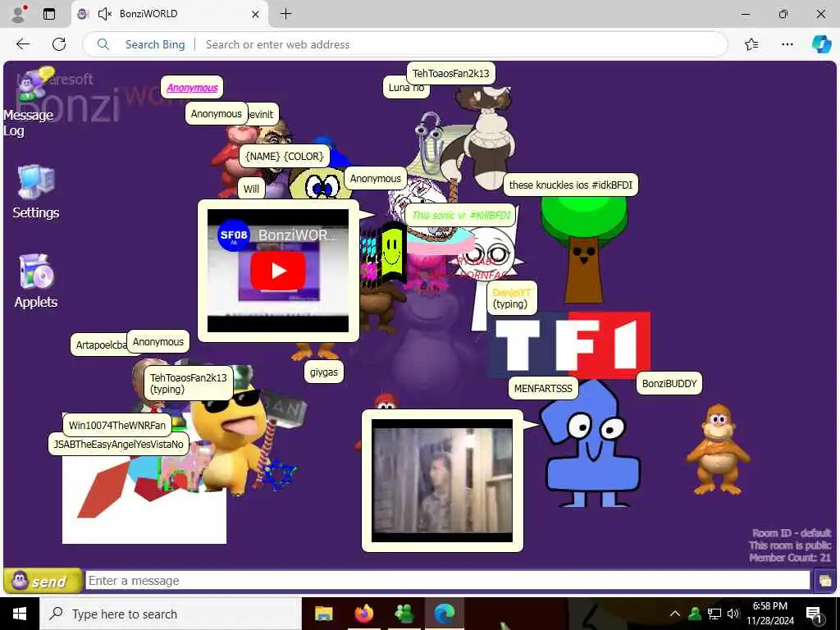Open the Windows Start menu
Image resolution: width=840 pixels, height=630 pixels.
tap(20, 614)
